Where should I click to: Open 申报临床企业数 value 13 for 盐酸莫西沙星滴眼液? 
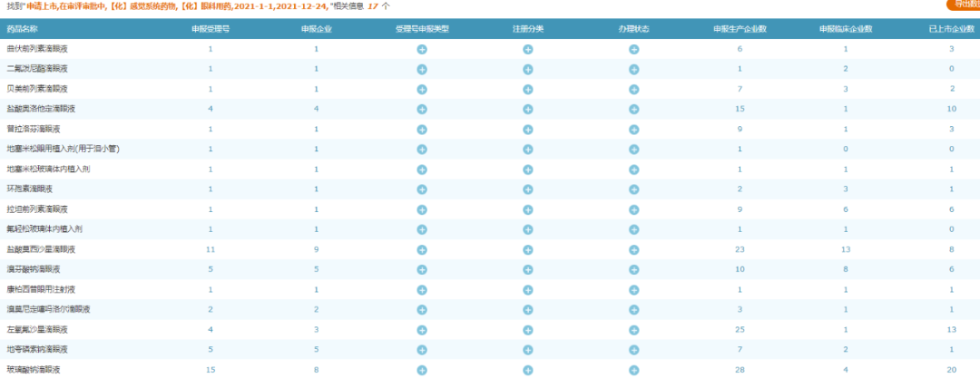(x=846, y=249)
